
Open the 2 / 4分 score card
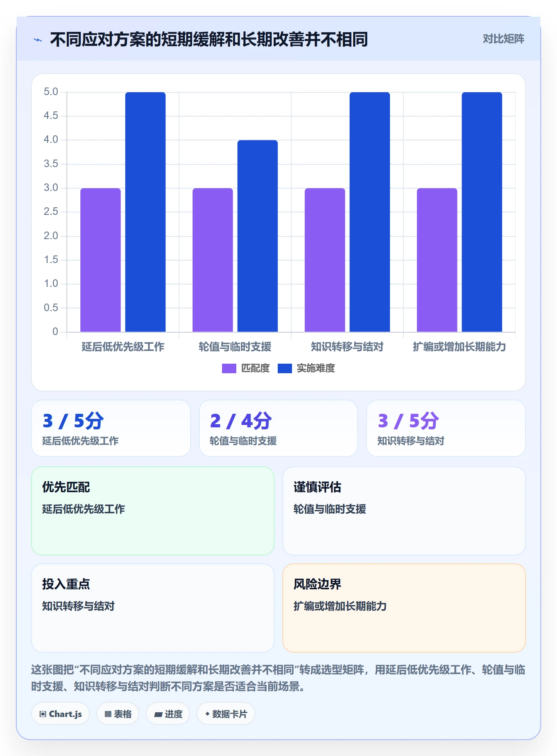[278, 428]
